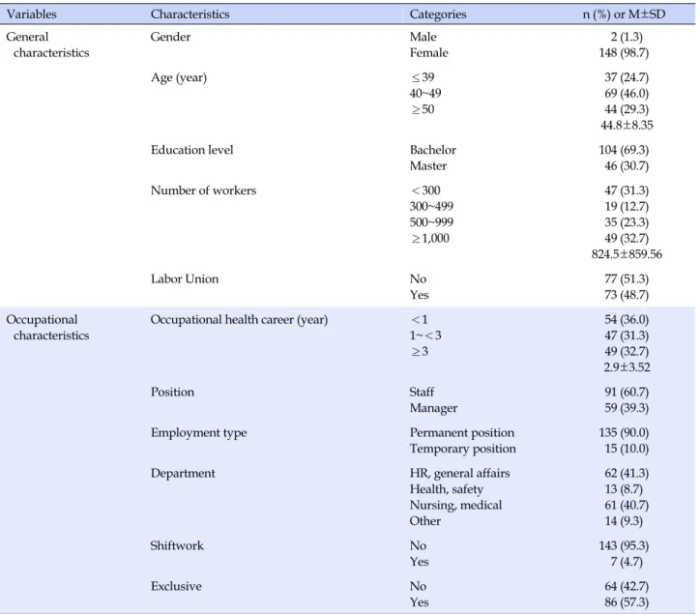Click the 'Master' category
This screenshot has width=700, height=614.
[x=427, y=166]
